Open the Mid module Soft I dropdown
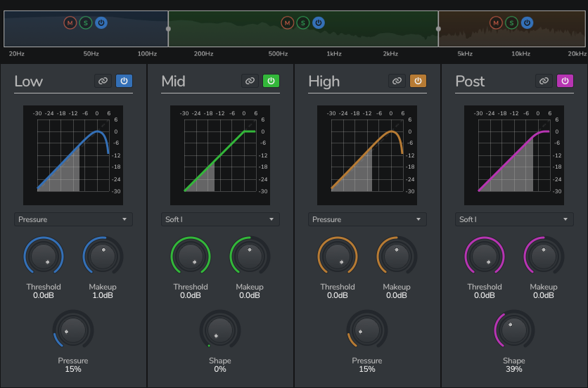This screenshot has width=588, height=388. tap(220, 219)
